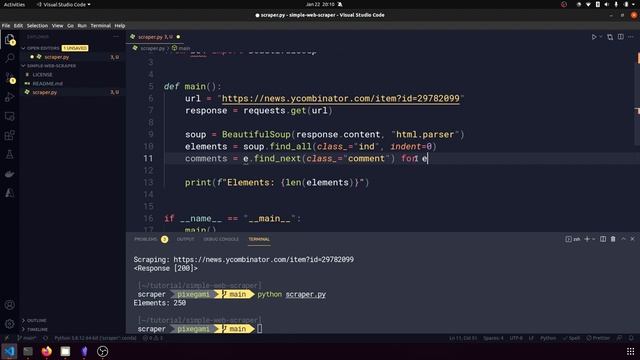Open the Extensions view
Viewport: 640px width, 360px height.
pyautogui.click(x=10, y=136)
